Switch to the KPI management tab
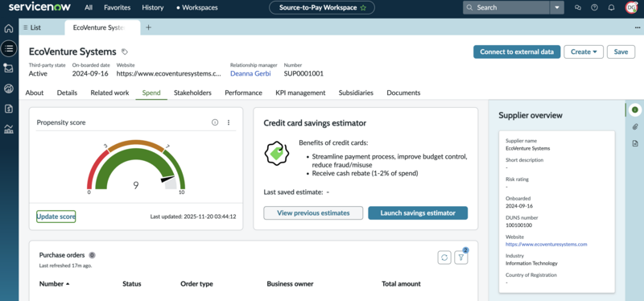The height and width of the screenshot is (301, 644). click(x=300, y=93)
